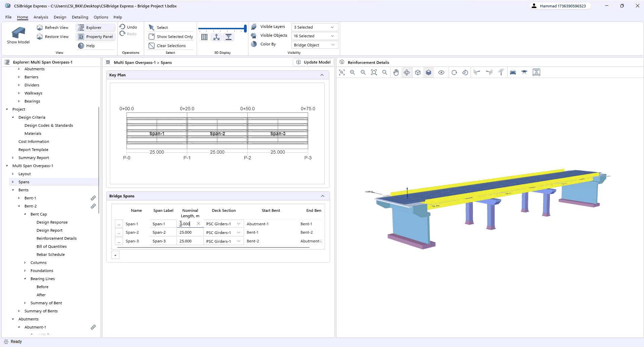Select the Pan tool in Reinforcement Details
644x347 pixels.
396,72
